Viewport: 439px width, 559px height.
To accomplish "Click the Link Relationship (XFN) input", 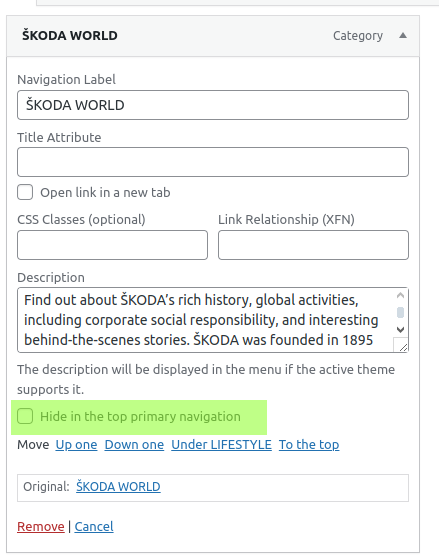I will coord(313,245).
